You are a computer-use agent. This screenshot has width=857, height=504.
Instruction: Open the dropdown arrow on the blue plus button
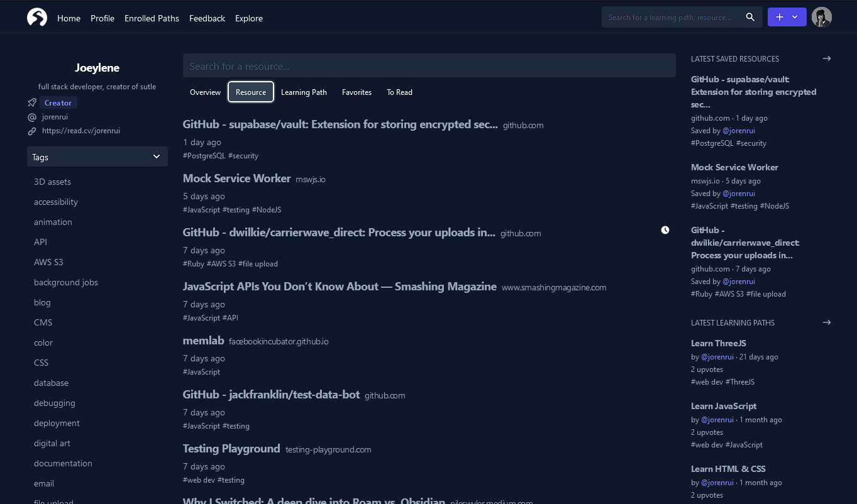[x=794, y=17]
